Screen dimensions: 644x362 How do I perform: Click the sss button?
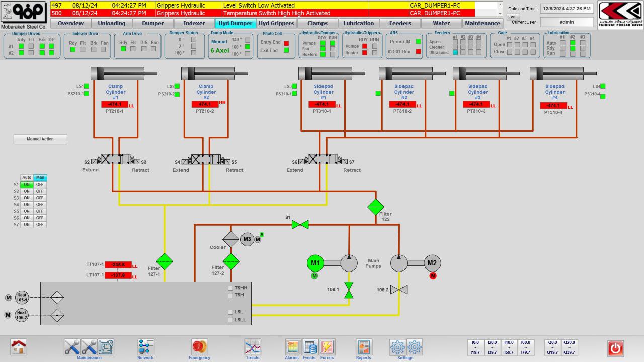point(512,17)
